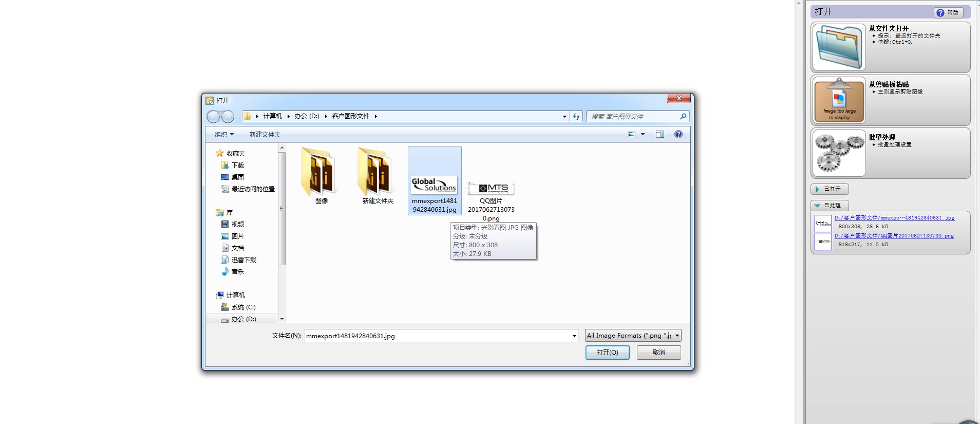Click the help button in right panel
This screenshot has width=980, height=424.
pos(948,12)
